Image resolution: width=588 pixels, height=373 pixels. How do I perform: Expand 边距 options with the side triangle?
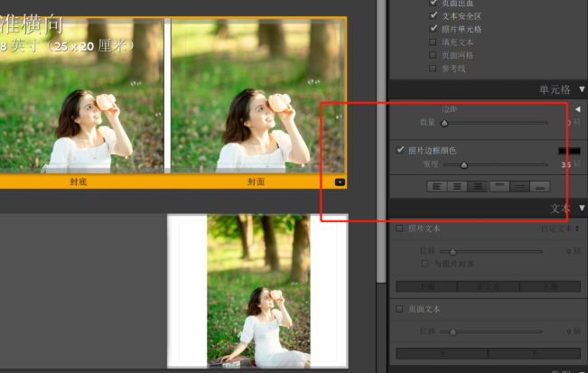(578, 109)
